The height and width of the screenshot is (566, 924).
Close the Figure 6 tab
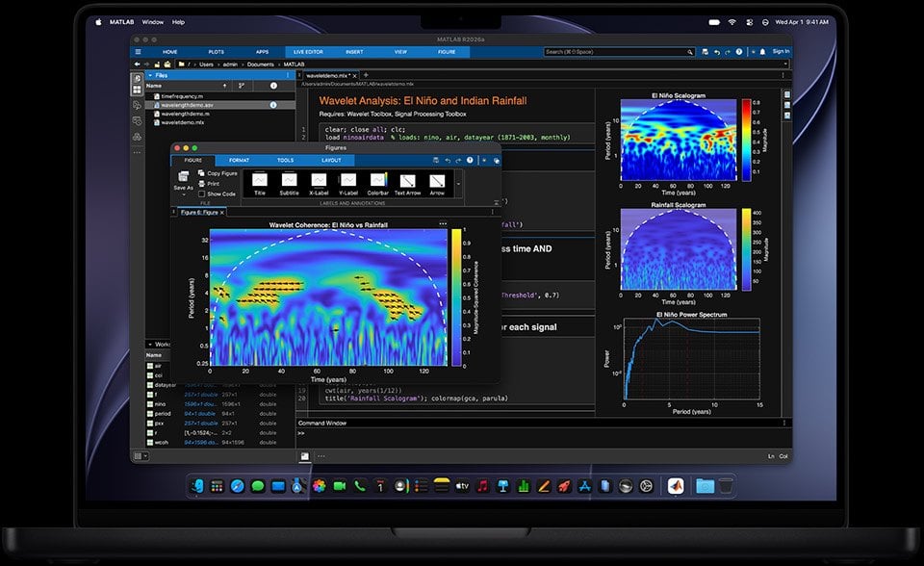tap(222, 212)
